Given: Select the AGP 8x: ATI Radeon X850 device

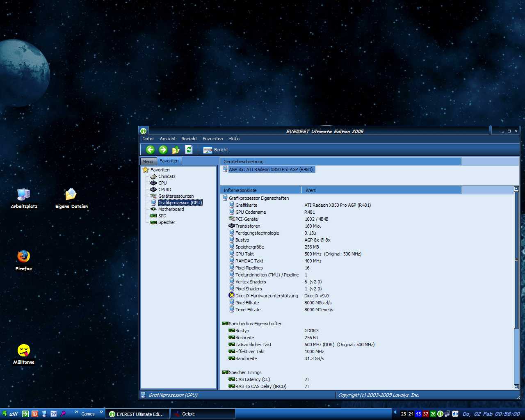Looking at the screenshot, I should (268, 169).
